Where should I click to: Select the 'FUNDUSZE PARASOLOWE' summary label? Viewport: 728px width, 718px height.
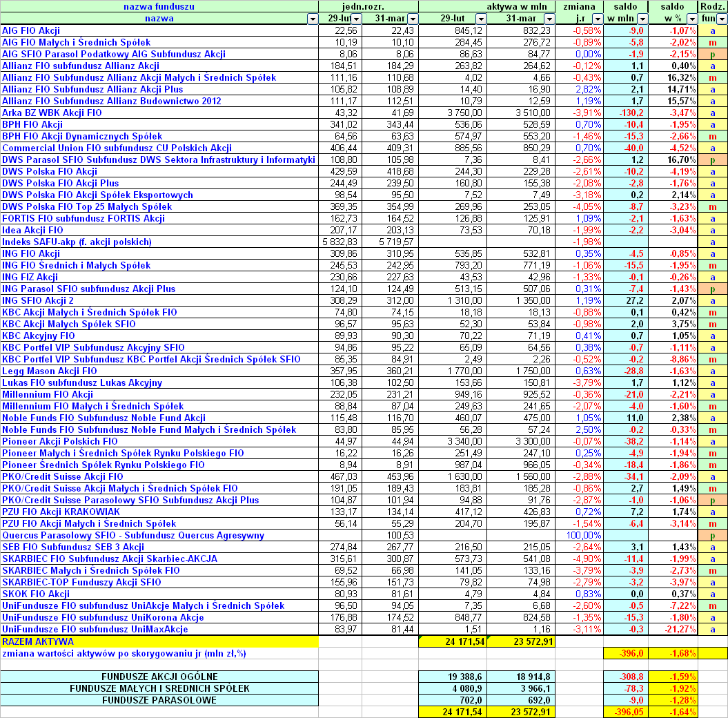tap(159, 700)
